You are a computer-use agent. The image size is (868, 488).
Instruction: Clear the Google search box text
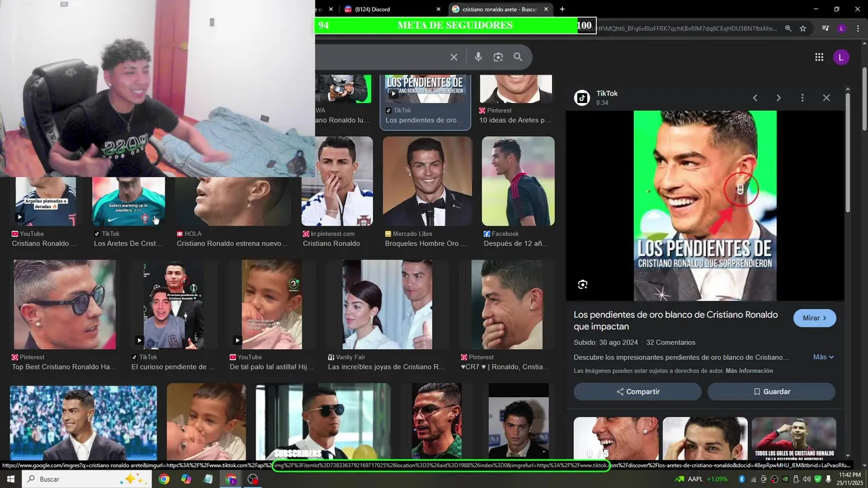point(454,57)
